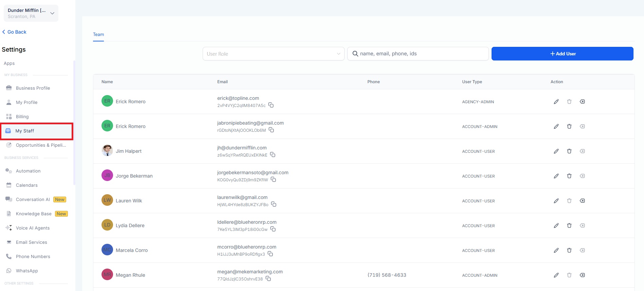
Task: Copy Lauren Wilk's user ID
Action: [x=274, y=204]
